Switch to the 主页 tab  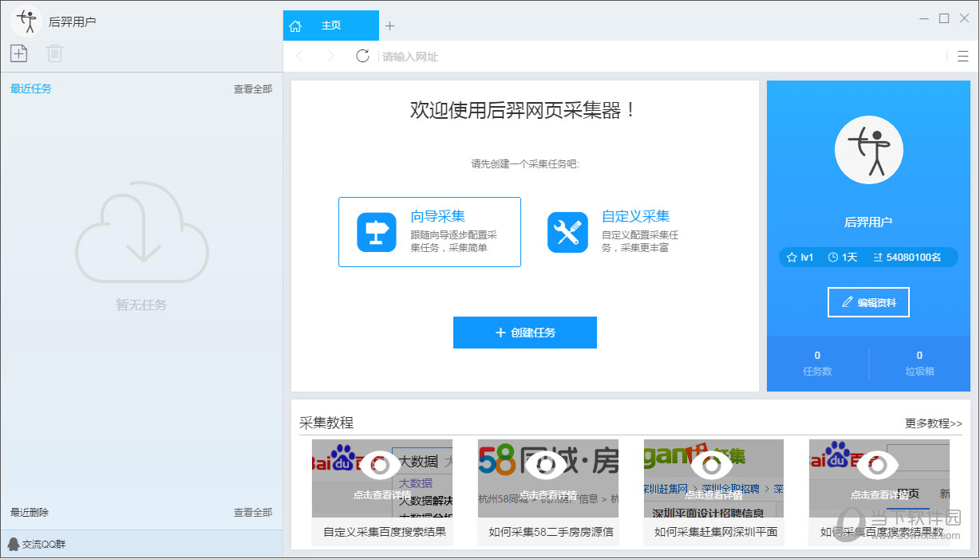[331, 26]
